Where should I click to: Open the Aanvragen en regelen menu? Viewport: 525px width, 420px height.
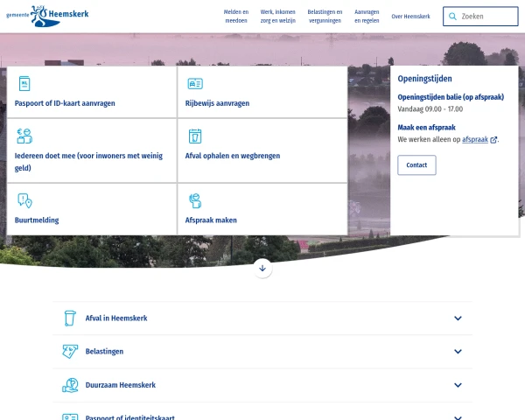coord(367,16)
